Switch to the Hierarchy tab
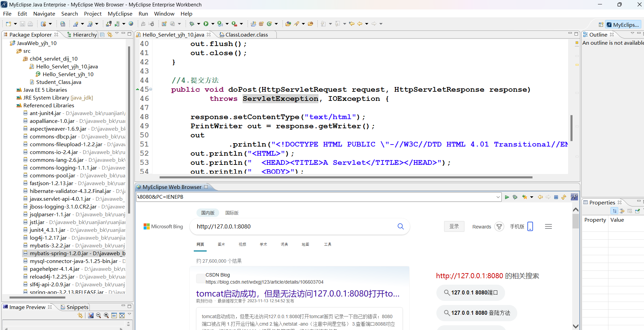This screenshot has width=644, height=330. 82,35
